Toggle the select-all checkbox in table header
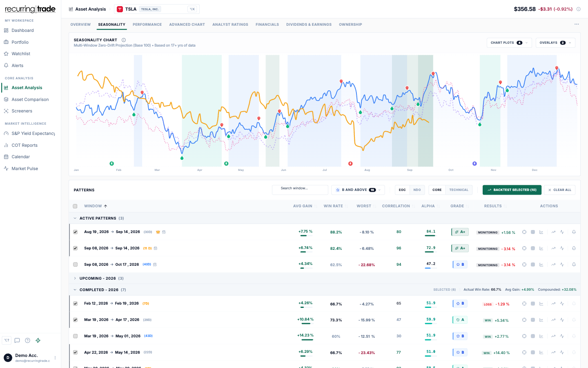Viewport: 588px width, 368px height. click(x=75, y=206)
